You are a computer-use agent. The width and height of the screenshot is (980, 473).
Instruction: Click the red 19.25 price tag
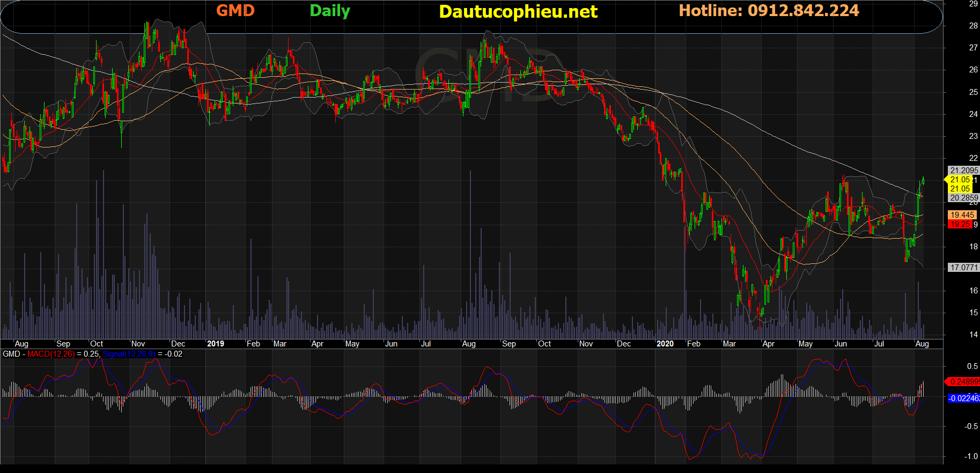[x=960, y=224]
